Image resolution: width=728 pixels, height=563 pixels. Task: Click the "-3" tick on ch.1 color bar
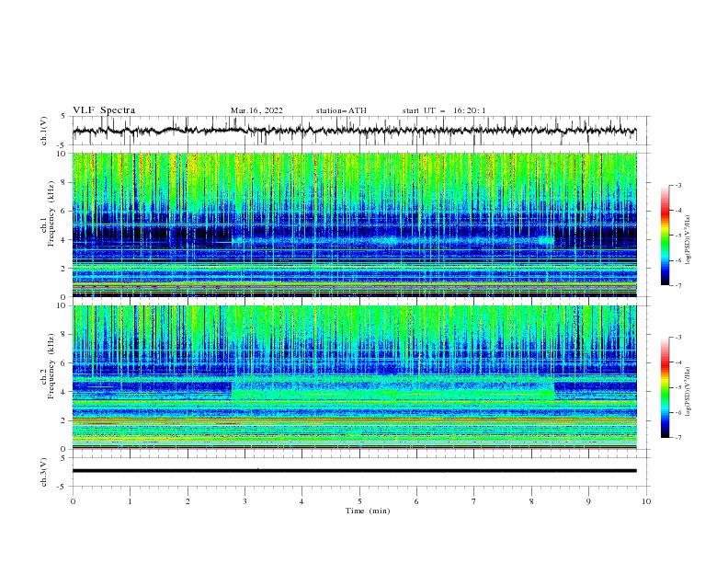(677, 185)
